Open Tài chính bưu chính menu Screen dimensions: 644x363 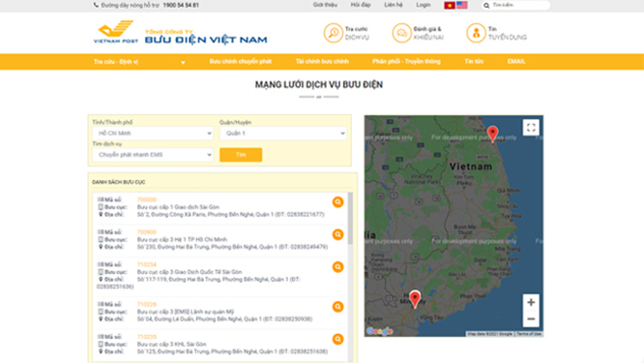(x=322, y=62)
